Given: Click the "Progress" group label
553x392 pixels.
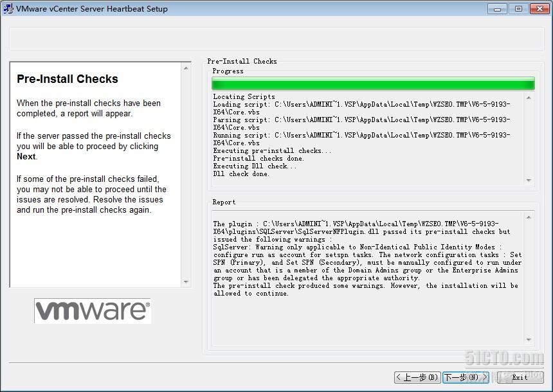Looking at the screenshot, I should [x=228, y=71].
